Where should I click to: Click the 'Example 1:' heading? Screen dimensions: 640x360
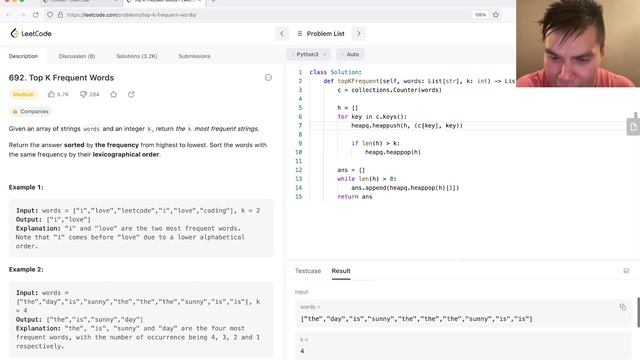(x=26, y=187)
